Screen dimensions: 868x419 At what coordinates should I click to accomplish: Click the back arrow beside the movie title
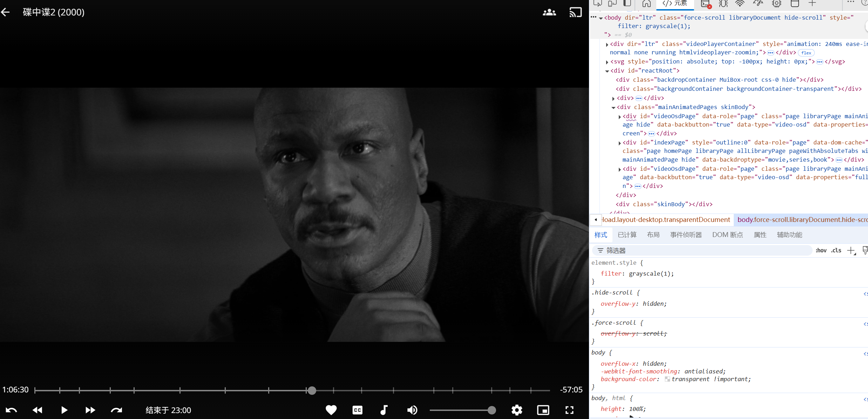tap(6, 12)
